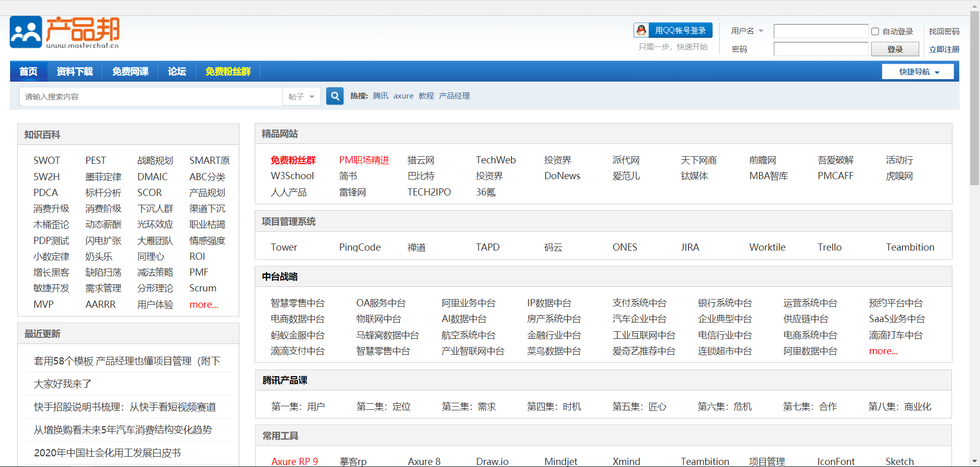Open the 虎嗅网 site link

point(899,176)
